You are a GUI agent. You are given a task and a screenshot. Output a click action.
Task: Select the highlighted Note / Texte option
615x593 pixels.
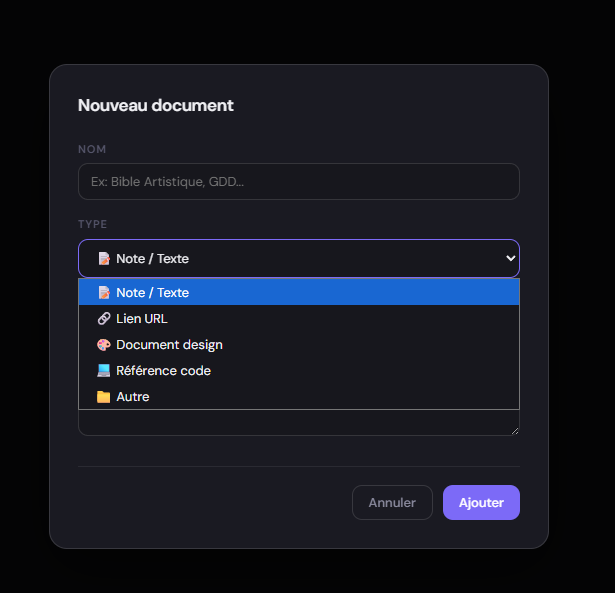tap(299, 292)
